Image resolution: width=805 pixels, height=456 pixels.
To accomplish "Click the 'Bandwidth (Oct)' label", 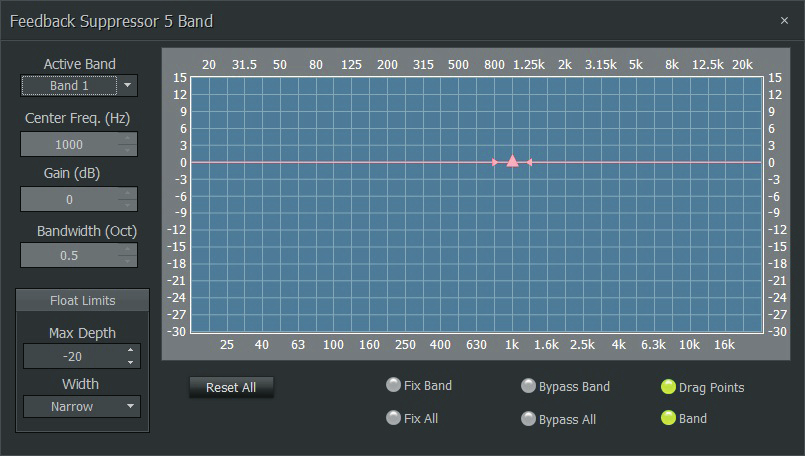I will (87, 232).
